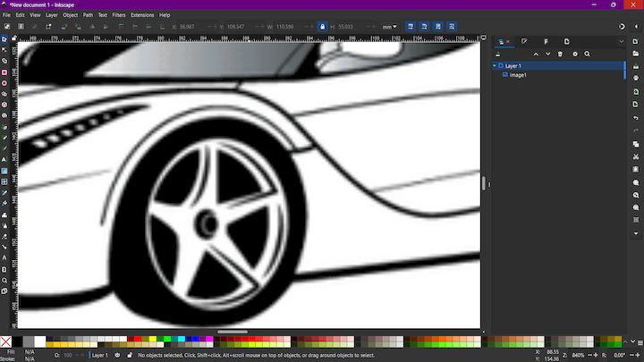644x362 pixels.
Task: Toggle current layer visibility in status bar
Action: [117, 356]
